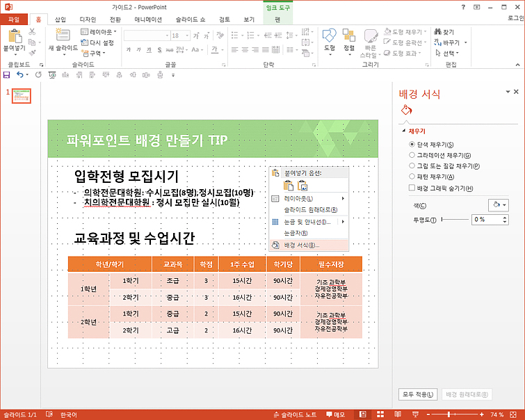Click the Text Shadow S icon

[159, 50]
